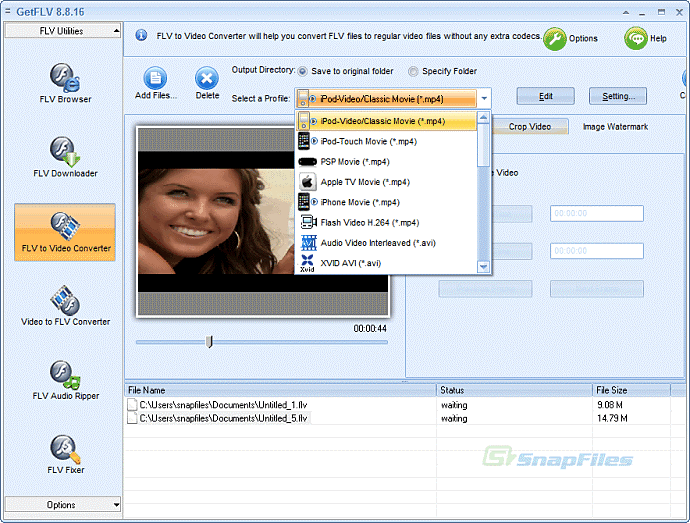Open the FLV Downloader utility
This screenshot has height=523, width=690.
point(65,157)
